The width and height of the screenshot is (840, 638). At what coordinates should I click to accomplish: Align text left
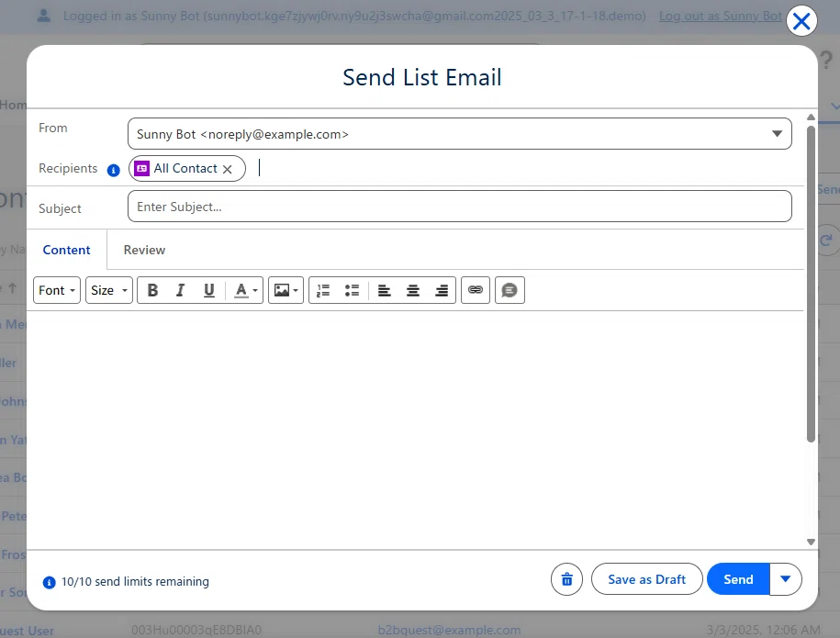384,290
